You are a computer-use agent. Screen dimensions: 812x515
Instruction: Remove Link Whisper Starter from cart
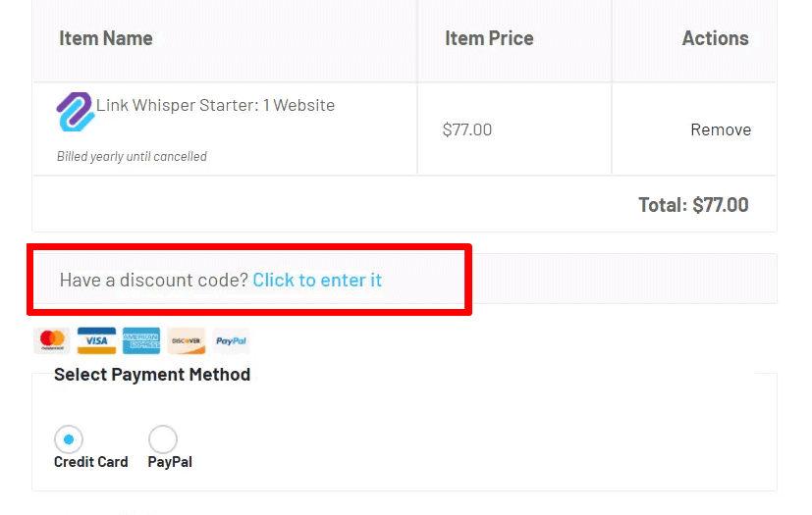(721, 129)
